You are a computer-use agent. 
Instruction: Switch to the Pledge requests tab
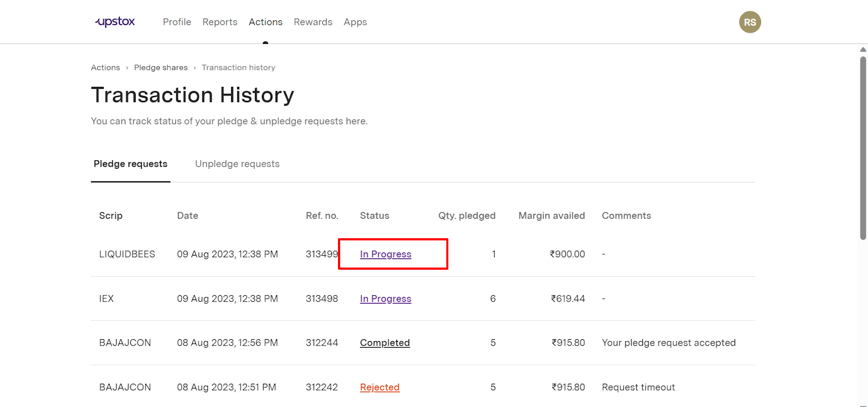[x=130, y=164]
